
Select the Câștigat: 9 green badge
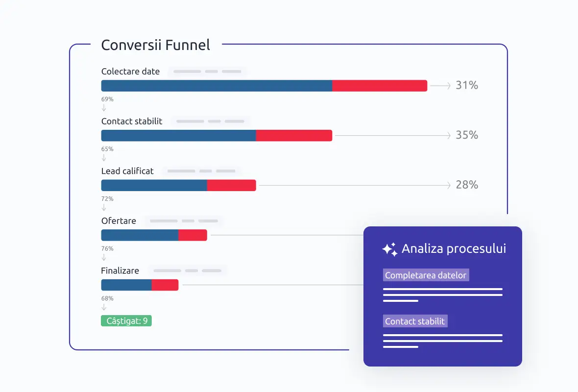coord(126,321)
